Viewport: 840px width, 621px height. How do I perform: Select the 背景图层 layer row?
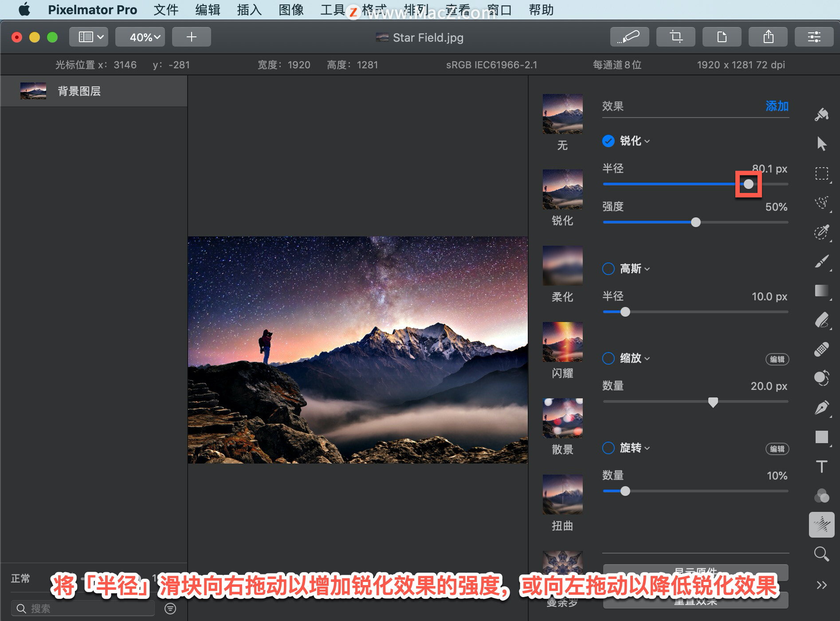(94, 91)
